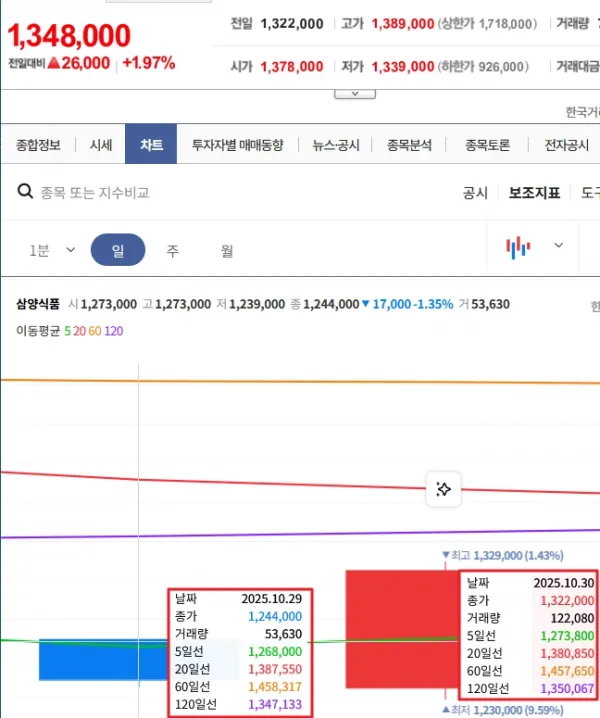
Task: Expand the chart type chevron dropdown
Action: [558, 246]
